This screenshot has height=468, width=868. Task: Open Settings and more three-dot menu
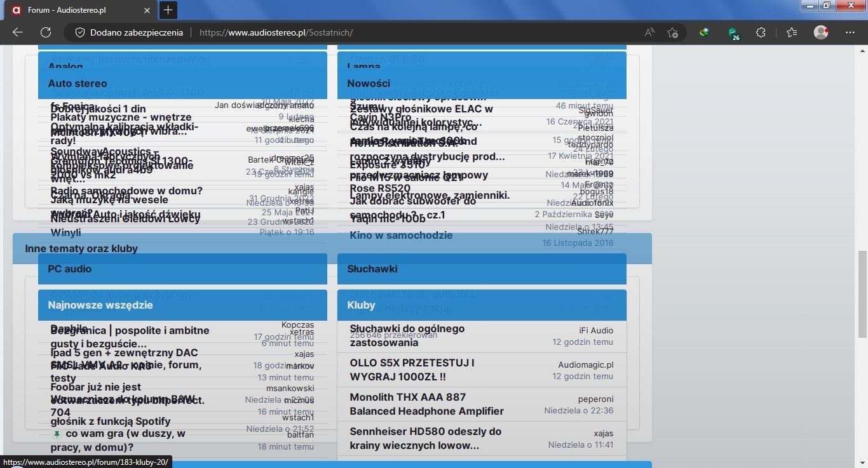click(x=850, y=32)
